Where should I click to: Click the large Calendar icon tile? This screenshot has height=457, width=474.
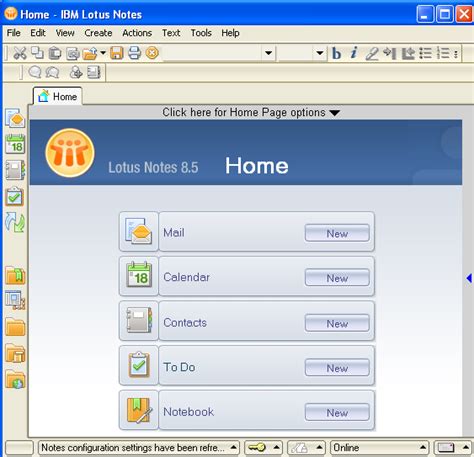pos(139,276)
